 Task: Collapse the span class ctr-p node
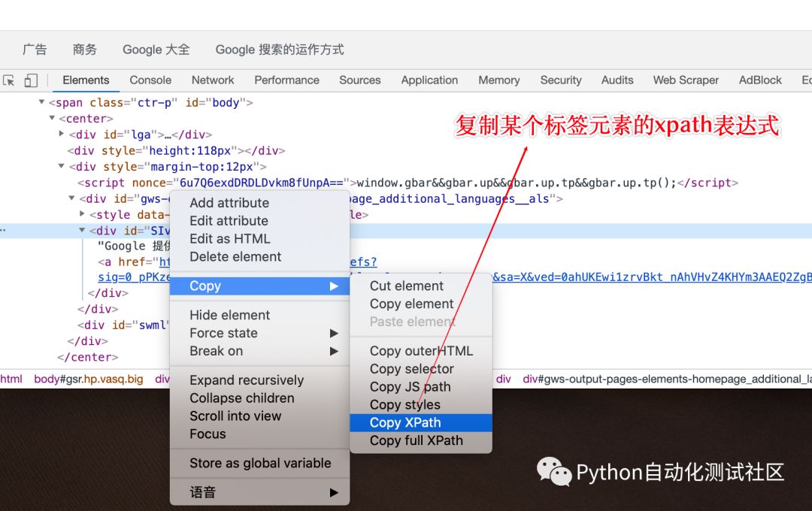coord(41,102)
